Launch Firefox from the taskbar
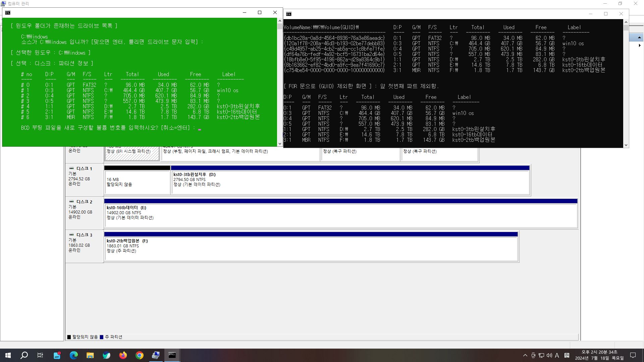The width and height of the screenshot is (644, 362). click(123, 355)
